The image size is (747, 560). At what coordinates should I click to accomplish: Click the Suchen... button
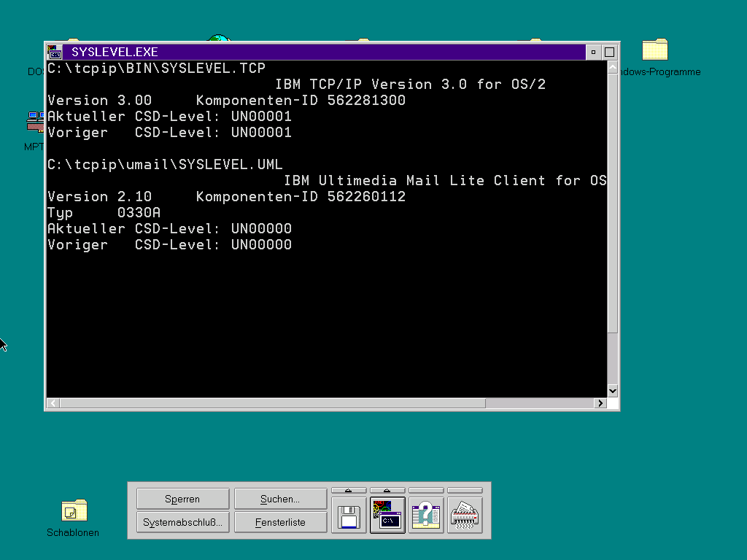coord(280,499)
